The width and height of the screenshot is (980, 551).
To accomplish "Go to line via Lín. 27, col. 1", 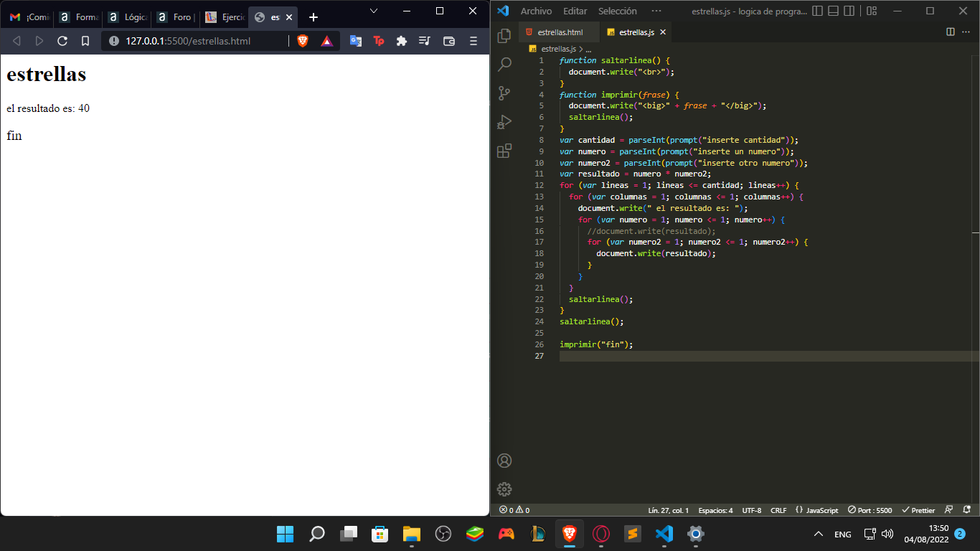I will click(668, 510).
